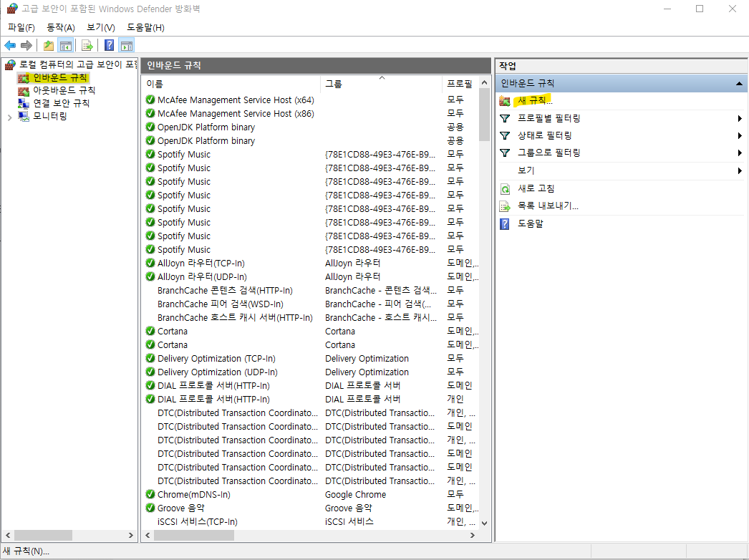This screenshot has width=749, height=560.
Task: Click the tree pane horizontal scrollbar thumb
Action: [43, 535]
